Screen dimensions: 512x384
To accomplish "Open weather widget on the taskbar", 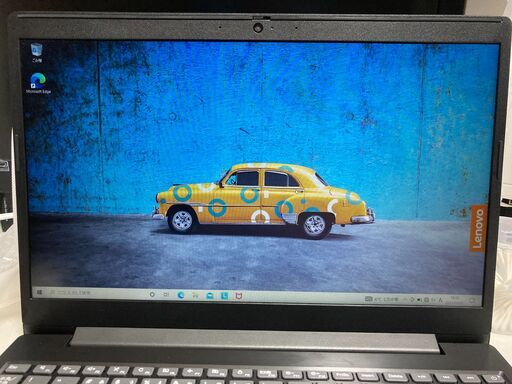I will [382, 299].
